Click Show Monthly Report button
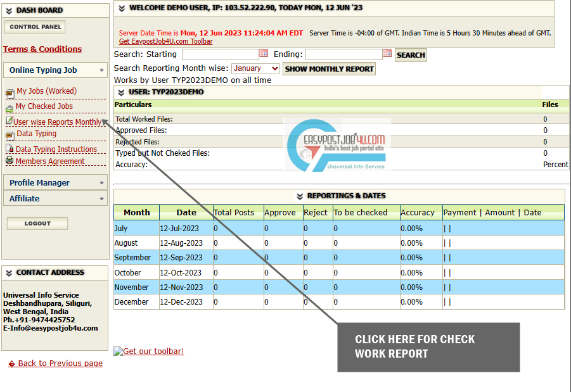This screenshot has width=571, height=392. (x=329, y=69)
